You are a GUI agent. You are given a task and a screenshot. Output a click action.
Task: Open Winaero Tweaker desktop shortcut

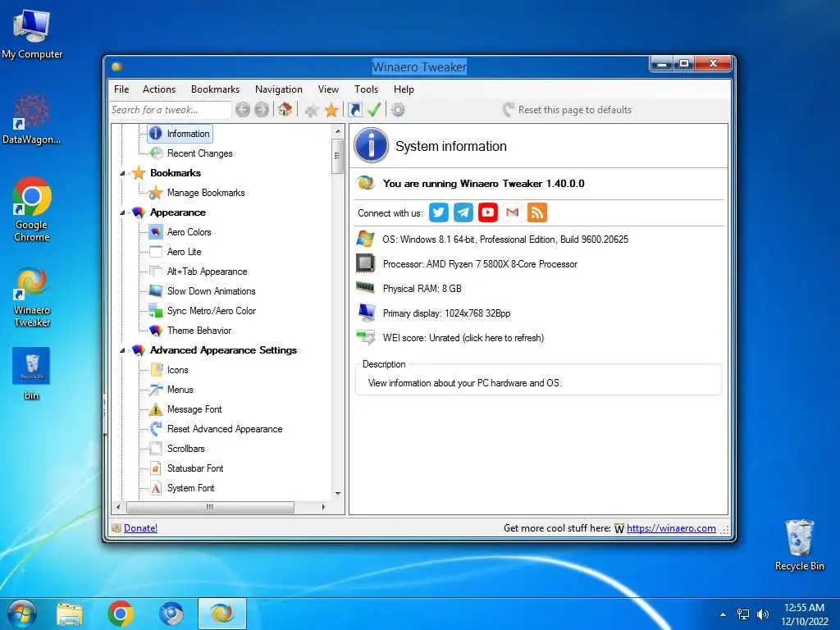(x=32, y=297)
